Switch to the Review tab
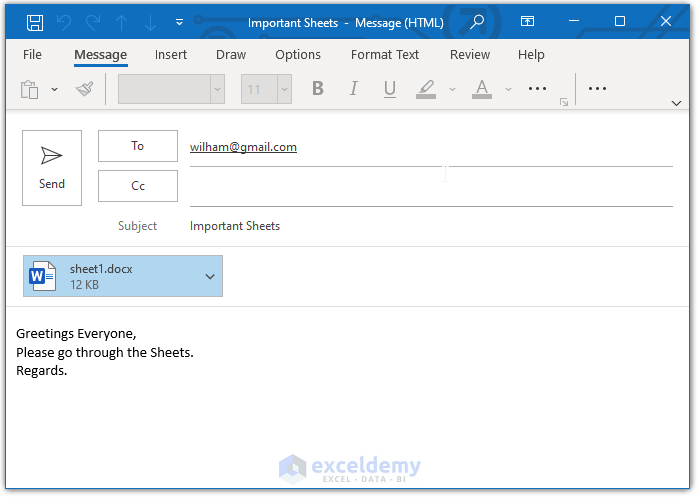This screenshot has height=501, width=700. tap(470, 54)
